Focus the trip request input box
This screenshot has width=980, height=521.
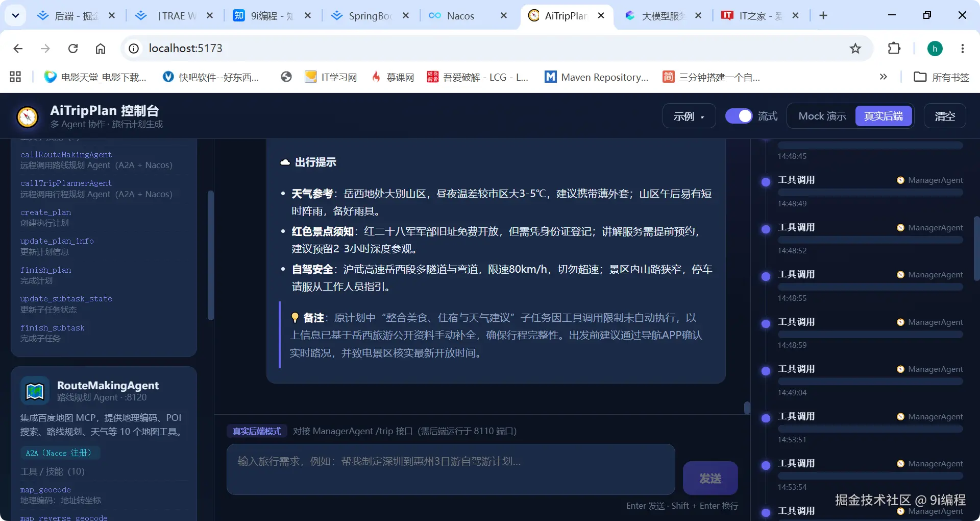(451, 469)
